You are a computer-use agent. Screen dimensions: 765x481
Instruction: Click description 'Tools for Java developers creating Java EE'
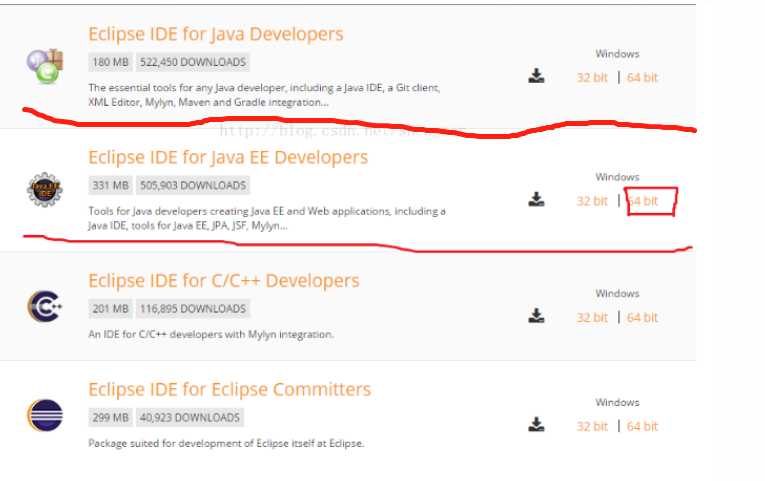pyautogui.click(x=267, y=219)
